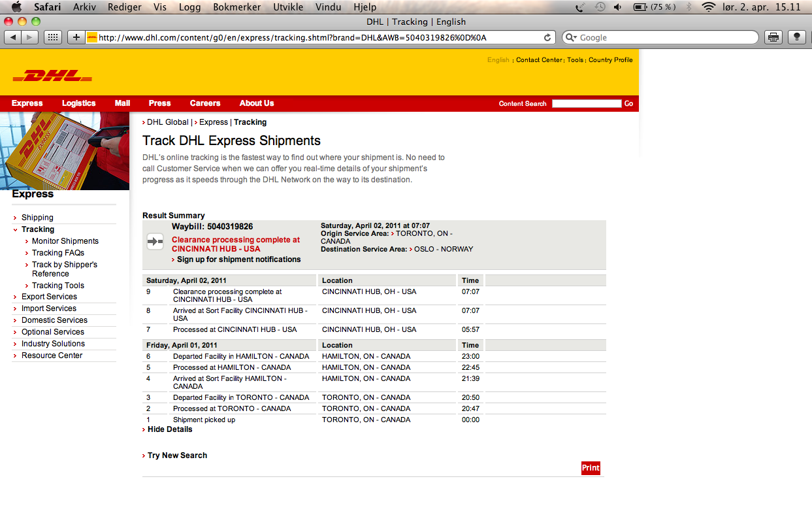Click the battery status icon
This screenshot has height=513, width=812.
(x=640, y=7)
